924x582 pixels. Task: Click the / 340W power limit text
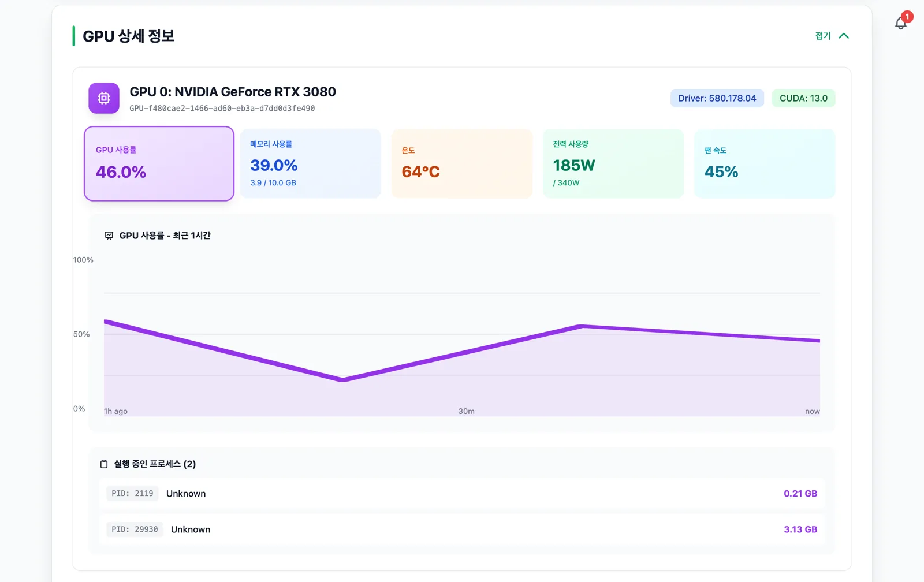pos(566,183)
